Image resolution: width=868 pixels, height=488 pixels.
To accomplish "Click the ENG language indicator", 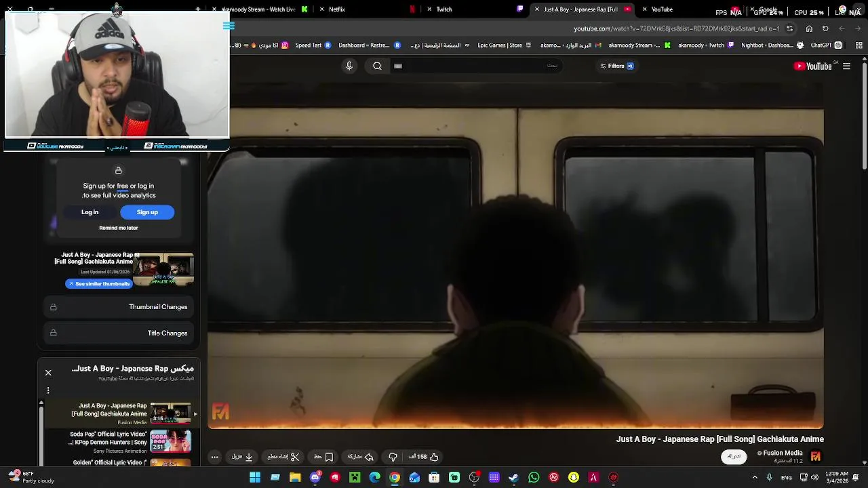I will tap(787, 478).
